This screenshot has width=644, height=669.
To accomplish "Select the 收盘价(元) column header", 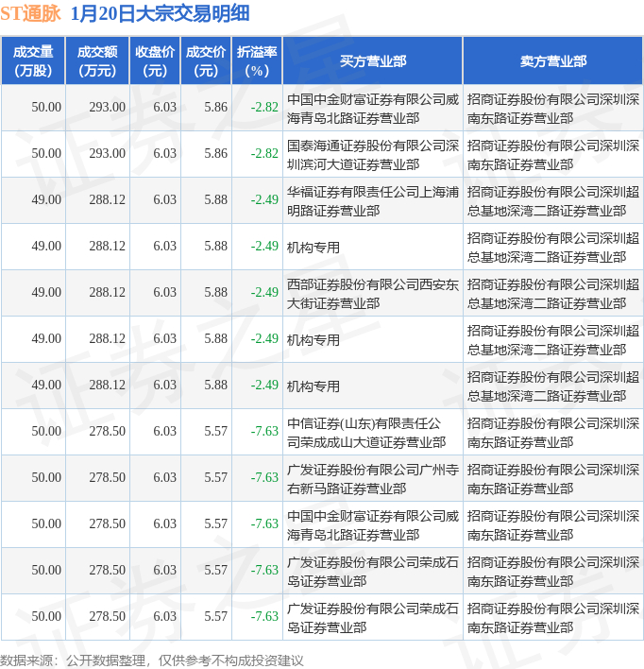I will pyautogui.click(x=155, y=61).
